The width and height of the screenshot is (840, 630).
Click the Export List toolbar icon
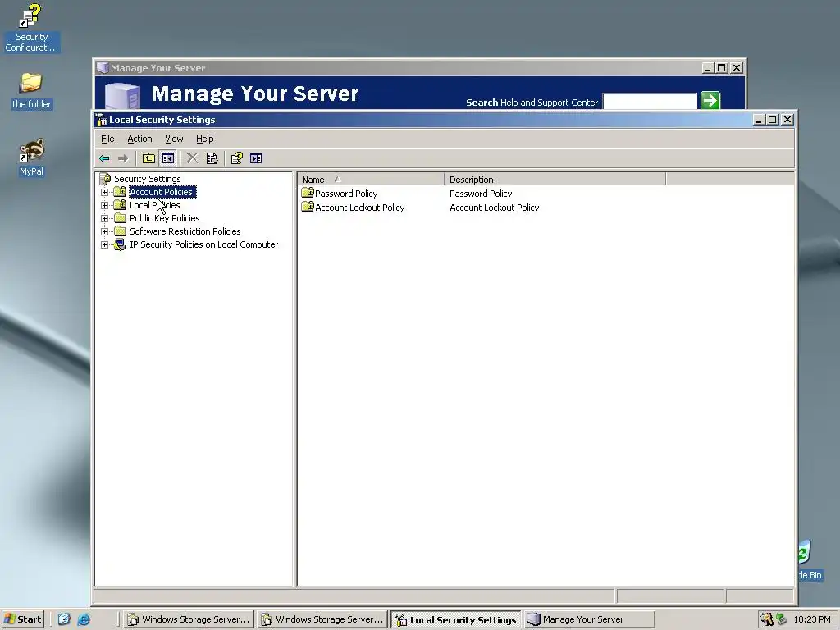pos(212,158)
